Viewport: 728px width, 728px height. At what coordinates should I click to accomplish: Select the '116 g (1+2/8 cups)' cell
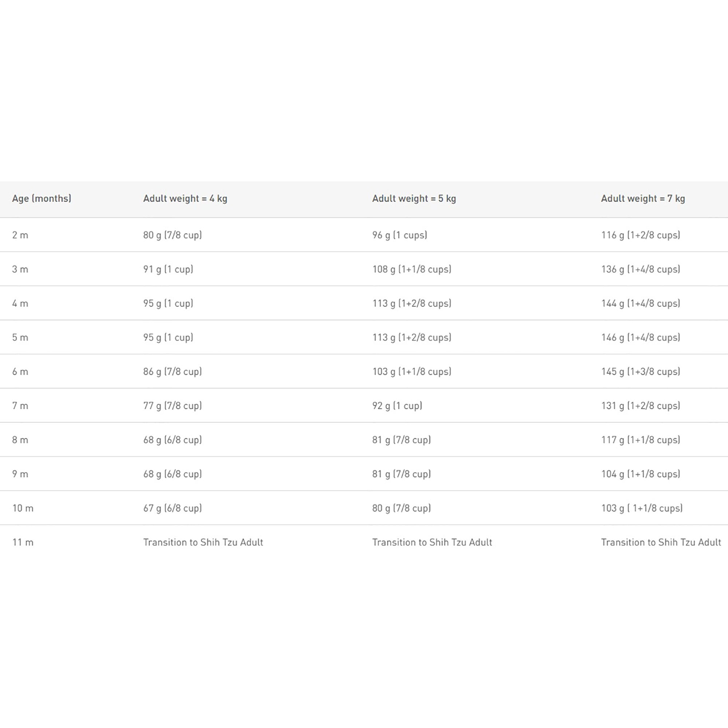(x=640, y=235)
